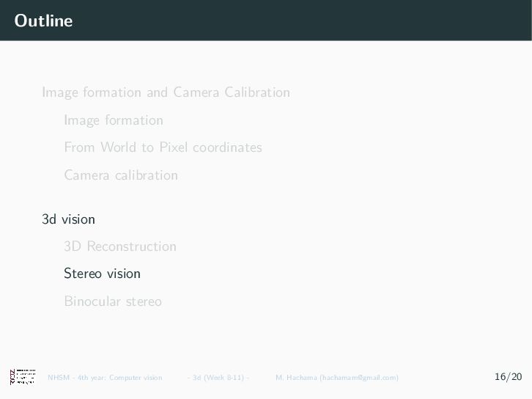Open the 'Image formation and Camera Calibration' section

(166, 92)
